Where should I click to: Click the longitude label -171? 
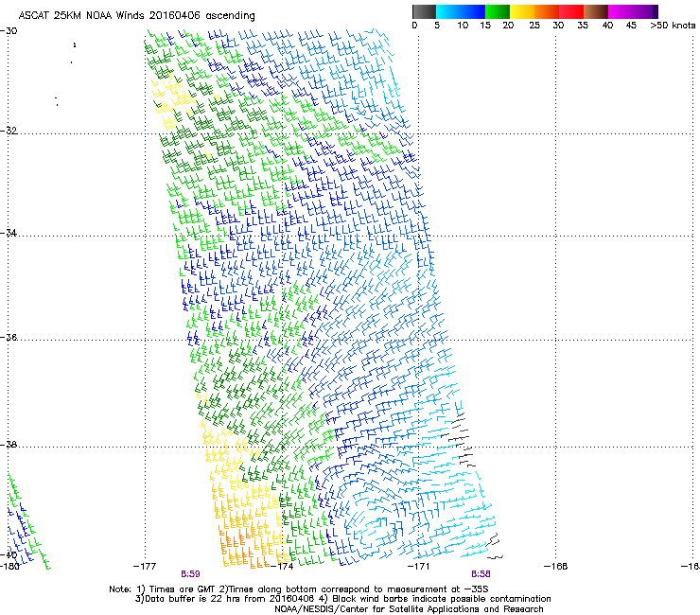point(418,567)
